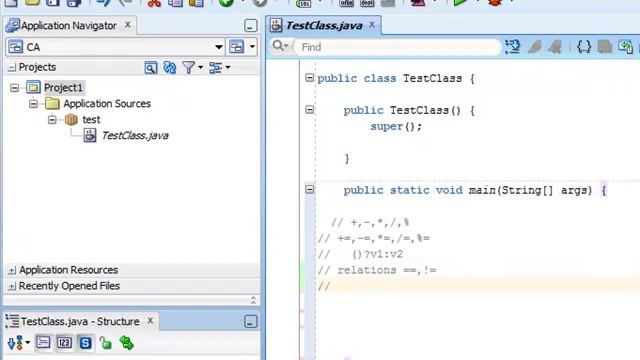
Task: Fold the public class TestClass code block
Action: pos(309,78)
